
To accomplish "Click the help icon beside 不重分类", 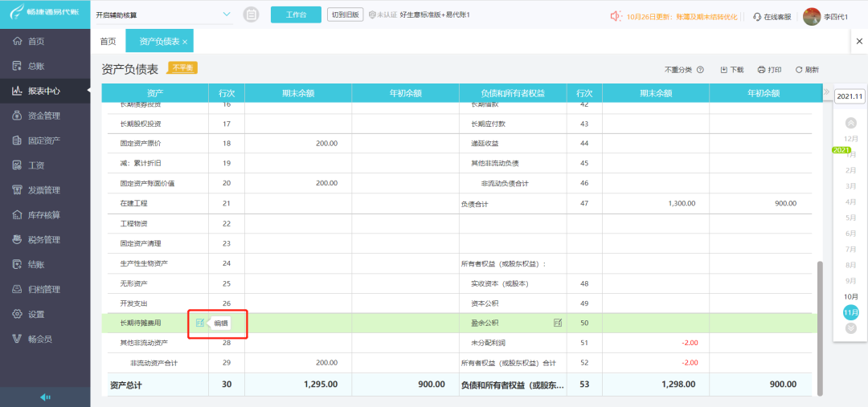I will [x=700, y=70].
